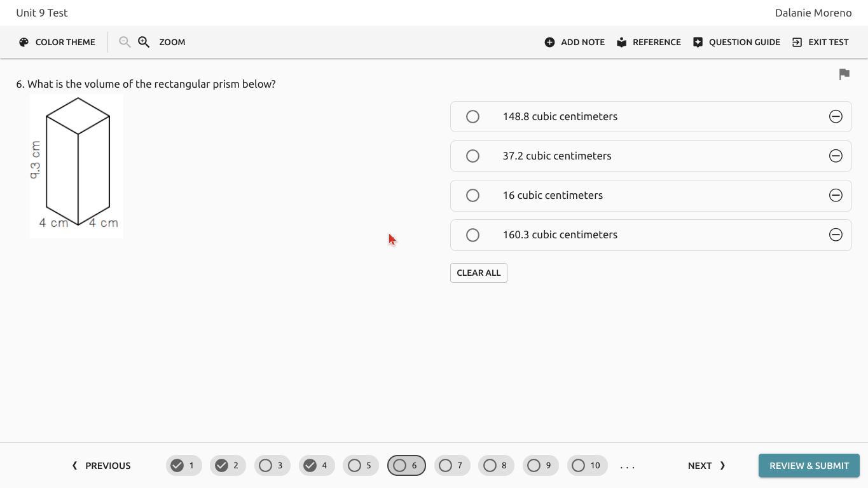Strike out the 160.3 cubic centimeters answer
This screenshot has height=488, width=868.
point(836,234)
